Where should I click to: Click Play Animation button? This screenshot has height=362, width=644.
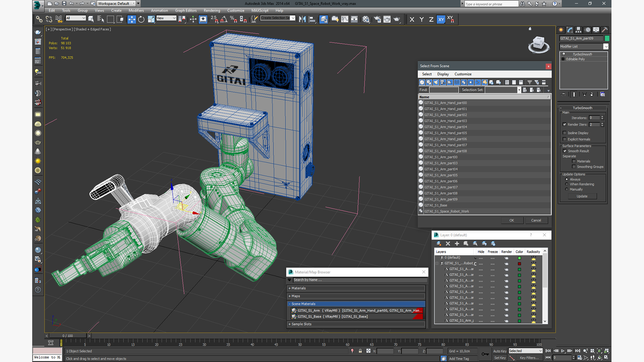(563, 351)
